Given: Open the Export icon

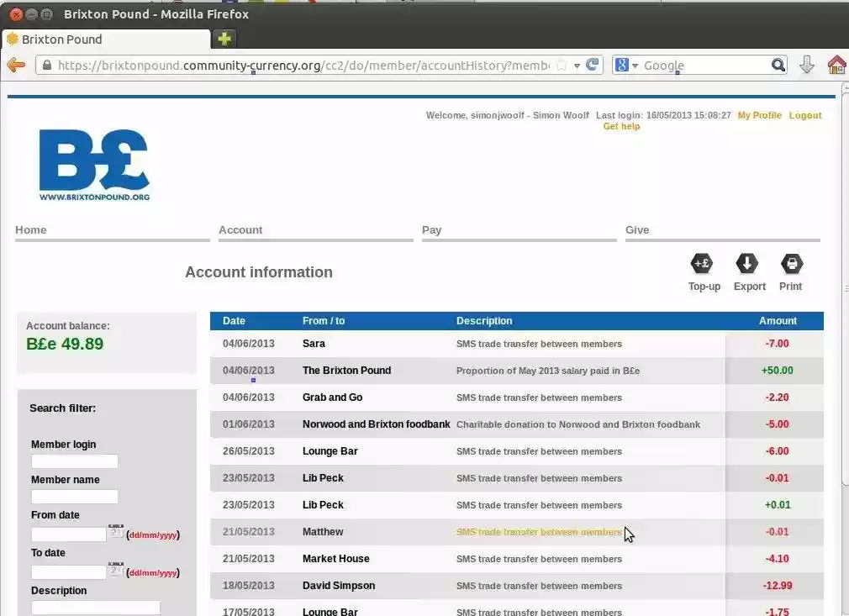Looking at the screenshot, I should click(x=748, y=263).
